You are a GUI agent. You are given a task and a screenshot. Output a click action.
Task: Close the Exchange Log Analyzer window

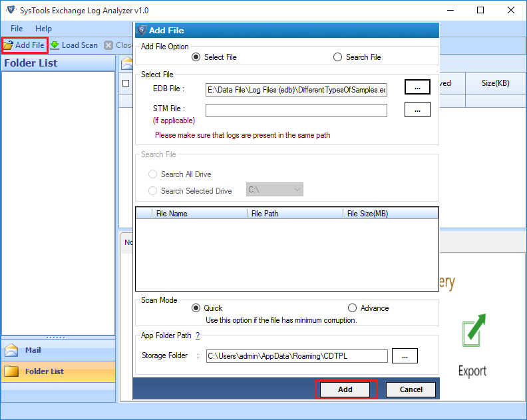tap(511, 10)
